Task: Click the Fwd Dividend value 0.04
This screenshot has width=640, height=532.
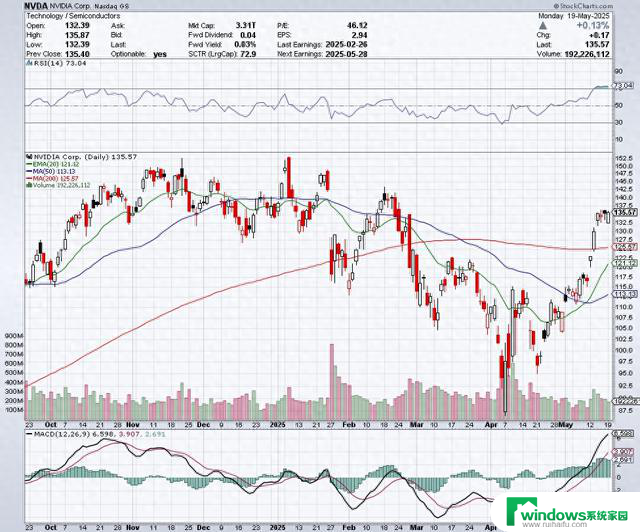Action: coord(248,35)
